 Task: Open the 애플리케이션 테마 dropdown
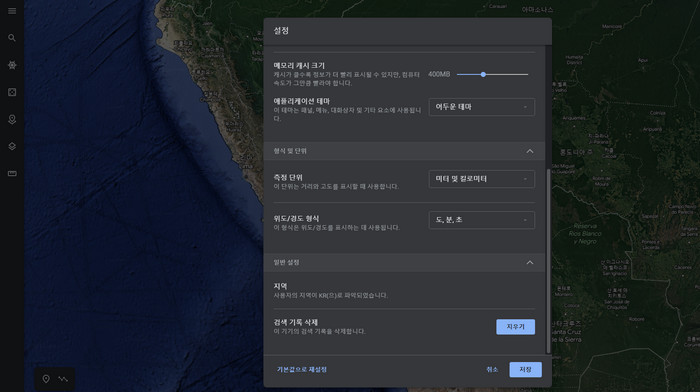tap(482, 107)
